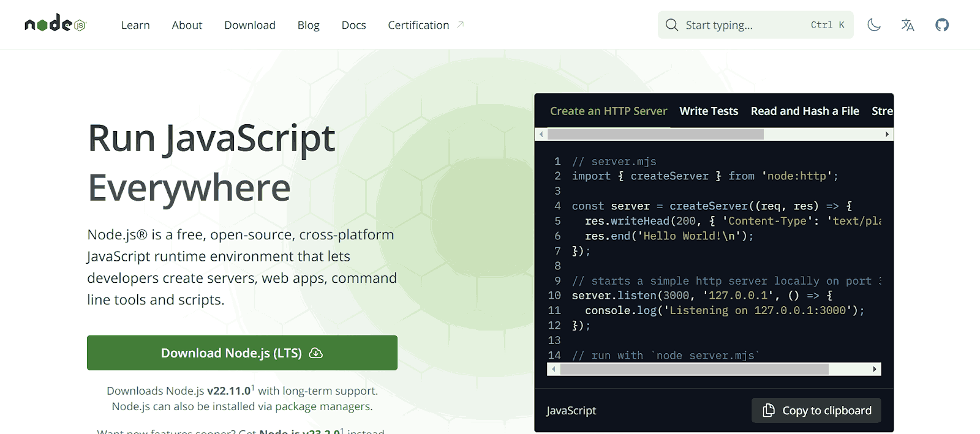980x434 pixels.
Task: Click the console.log('Listening on' line
Action: pyautogui.click(x=725, y=310)
